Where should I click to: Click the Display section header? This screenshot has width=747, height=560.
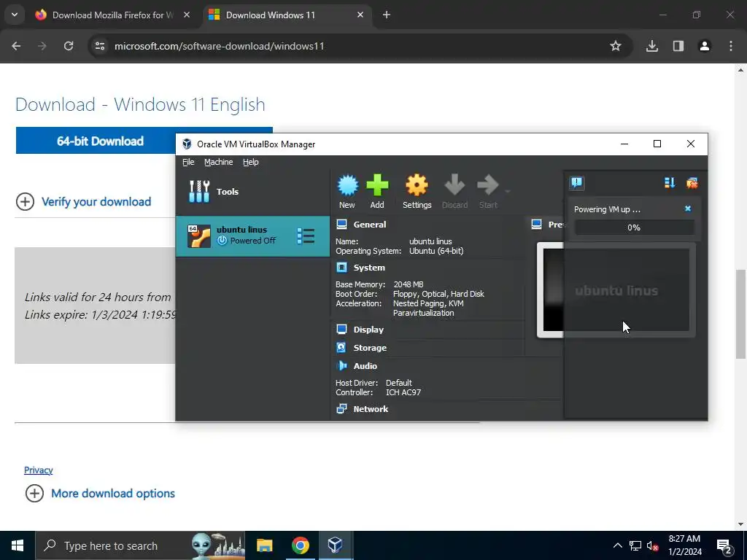coord(368,330)
